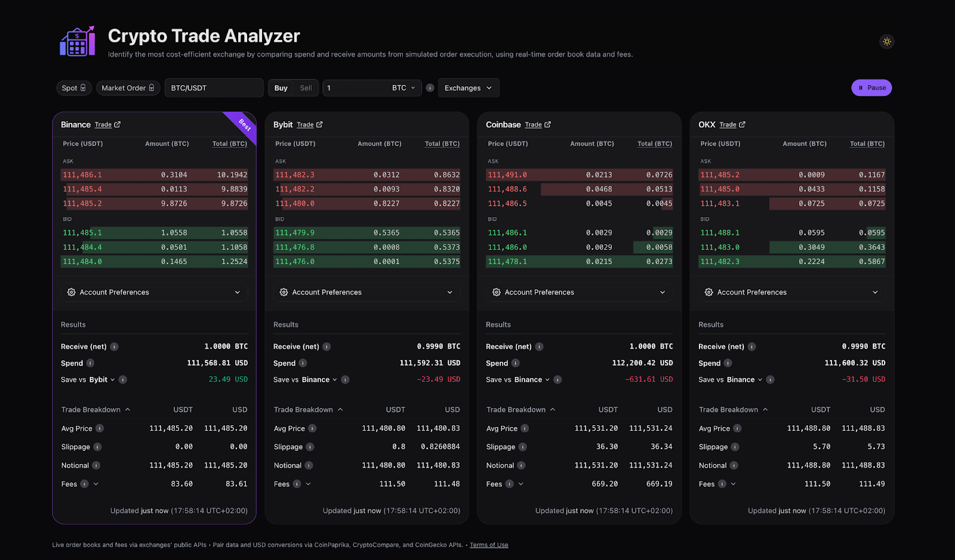Click the info icon beside the BTC amount
The image size is (955, 560).
[430, 88]
